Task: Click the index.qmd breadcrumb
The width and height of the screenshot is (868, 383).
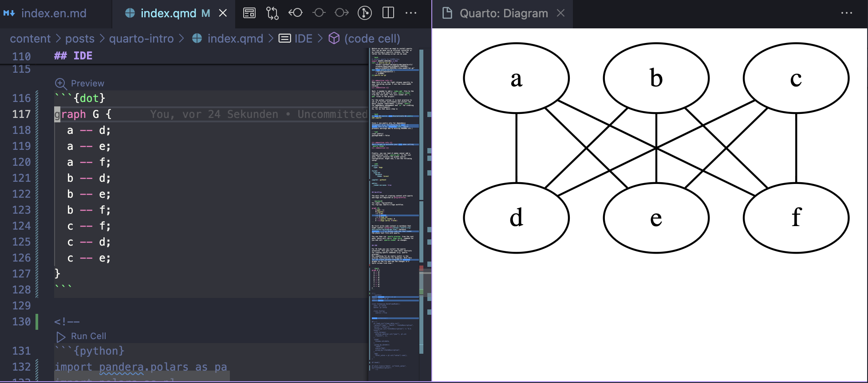Action: [235, 39]
